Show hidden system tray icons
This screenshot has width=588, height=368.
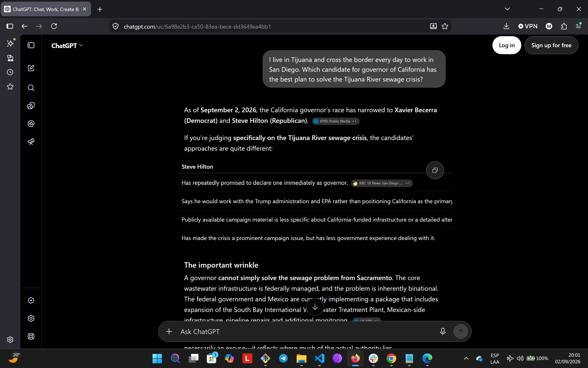click(x=466, y=358)
